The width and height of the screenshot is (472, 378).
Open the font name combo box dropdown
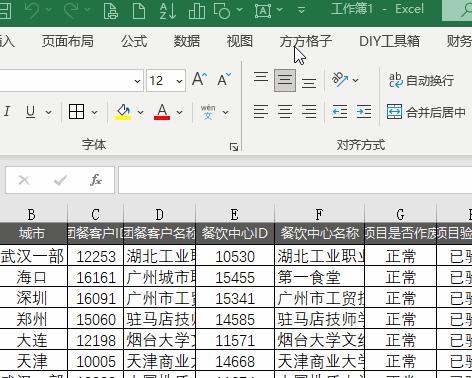pos(137,81)
